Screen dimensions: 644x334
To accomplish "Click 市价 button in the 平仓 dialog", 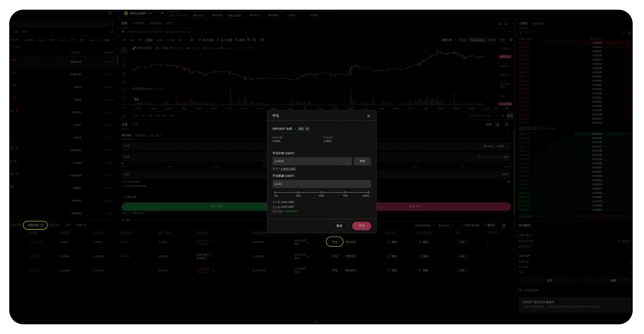I will click(362, 161).
